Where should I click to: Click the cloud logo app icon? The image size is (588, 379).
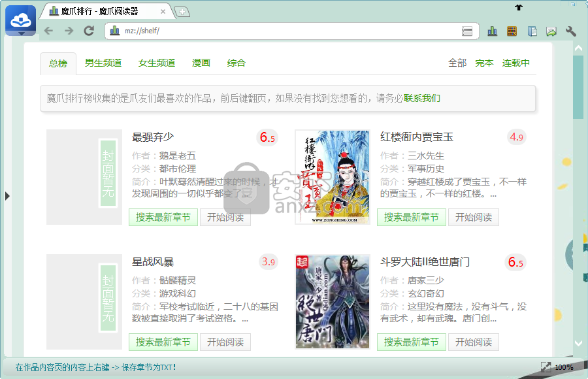tap(21, 21)
